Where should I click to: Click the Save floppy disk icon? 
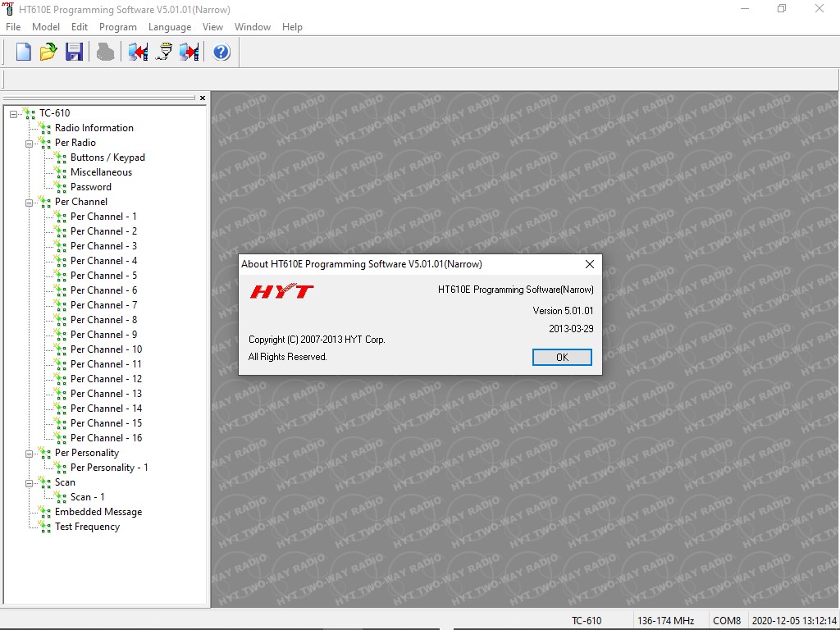click(x=74, y=52)
